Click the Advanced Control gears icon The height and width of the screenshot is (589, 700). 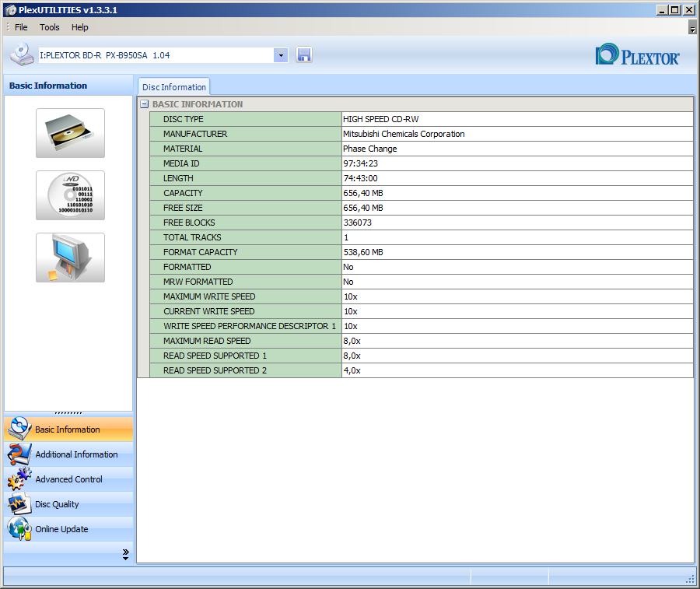tap(19, 479)
